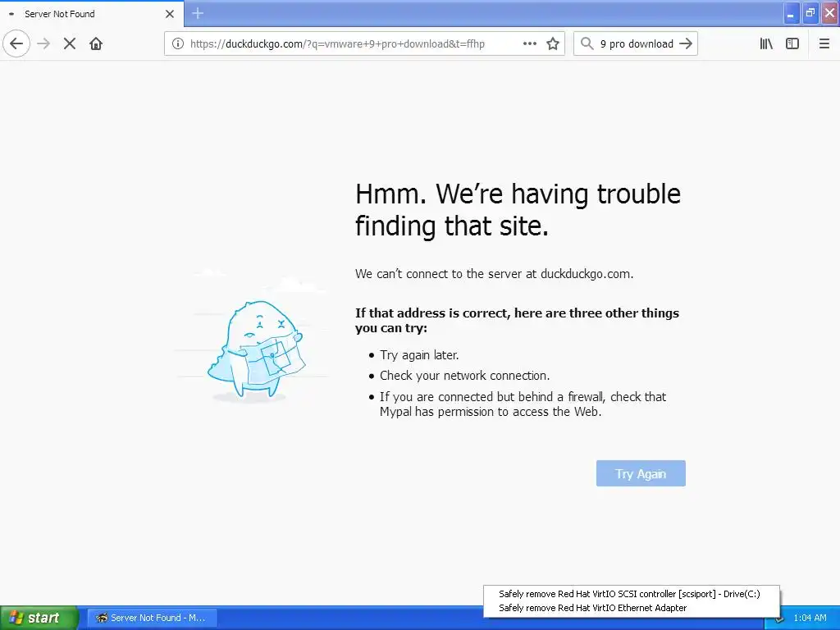Go back to the previous page
Screen dimensions: 840x630
click(x=16, y=43)
